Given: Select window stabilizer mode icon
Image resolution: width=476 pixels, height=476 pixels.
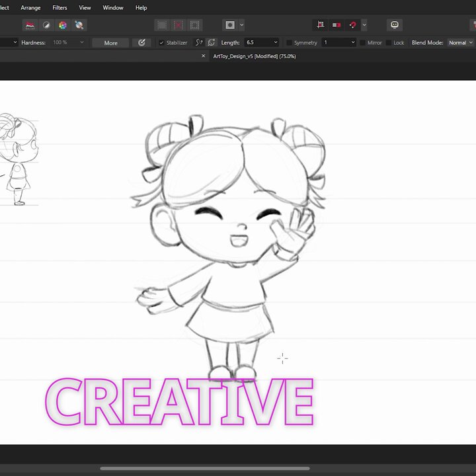Looking at the screenshot, I should (x=212, y=43).
